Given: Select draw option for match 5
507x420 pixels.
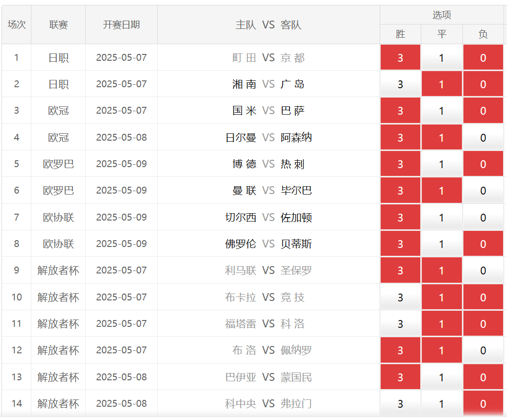Looking at the screenshot, I should click(441, 164).
